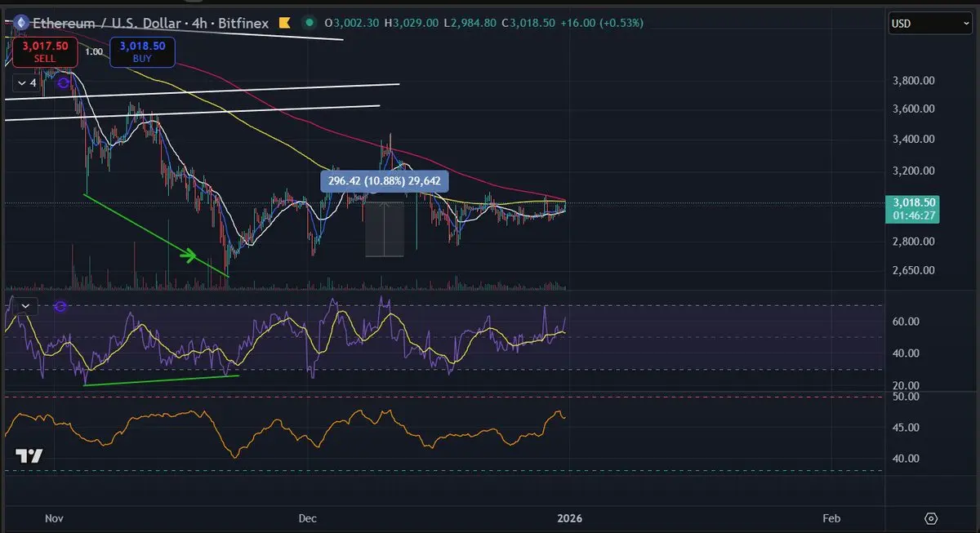Image resolution: width=980 pixels, height=533 pixels.
Task: Click the Feb label on time axis
Action: click(831, 518)
